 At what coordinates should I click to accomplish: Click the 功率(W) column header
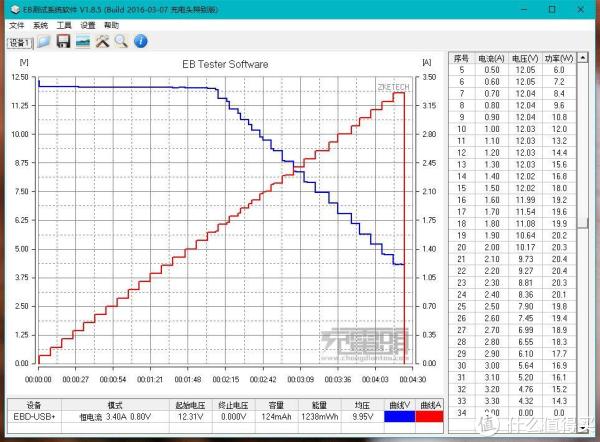tap(559, 58)
